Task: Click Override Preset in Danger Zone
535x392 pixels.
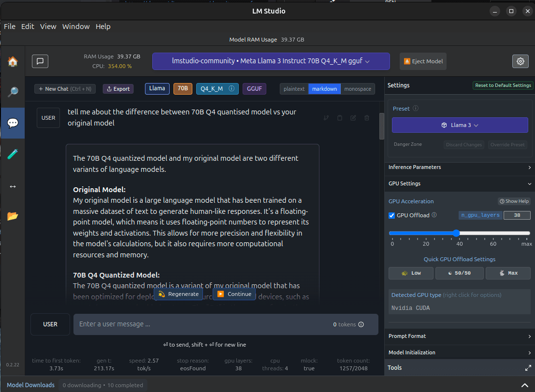Action: click(507, 145)
